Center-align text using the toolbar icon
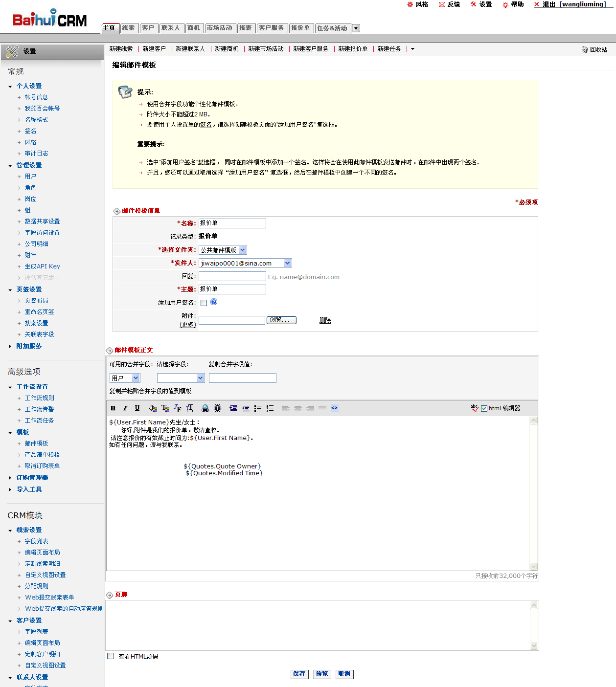Screen dimensions: 616x687 tap(298, 408)
